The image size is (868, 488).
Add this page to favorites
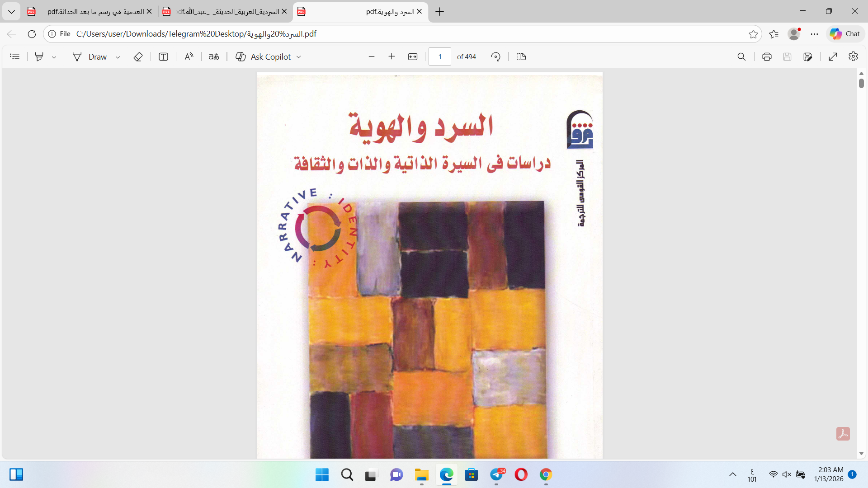[x=753, y=34]
